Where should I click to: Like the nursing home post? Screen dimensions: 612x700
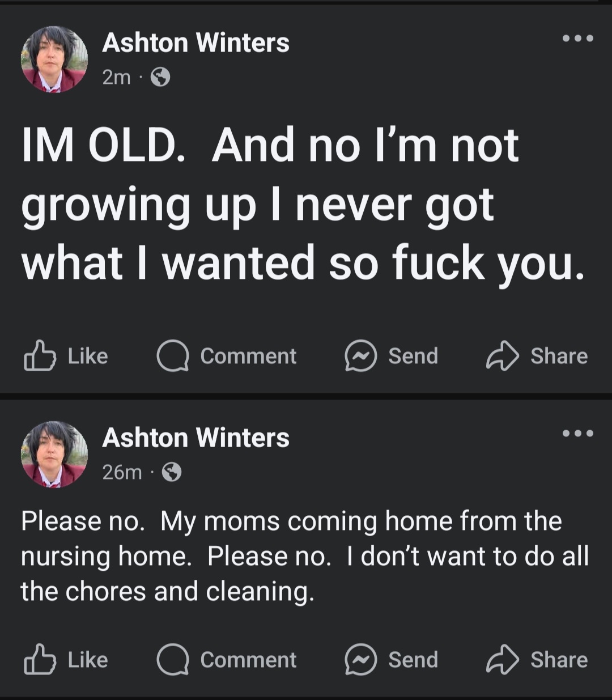(66, 660)
